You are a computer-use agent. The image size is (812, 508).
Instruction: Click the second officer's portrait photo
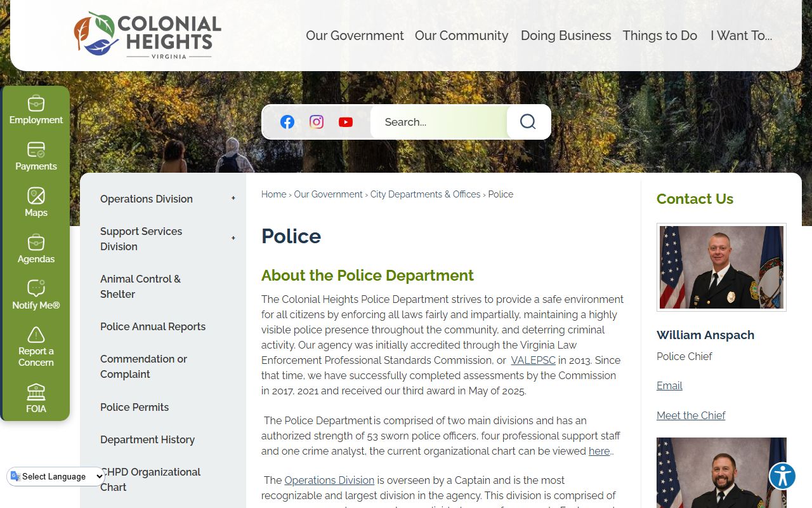(x=721, y=472)
